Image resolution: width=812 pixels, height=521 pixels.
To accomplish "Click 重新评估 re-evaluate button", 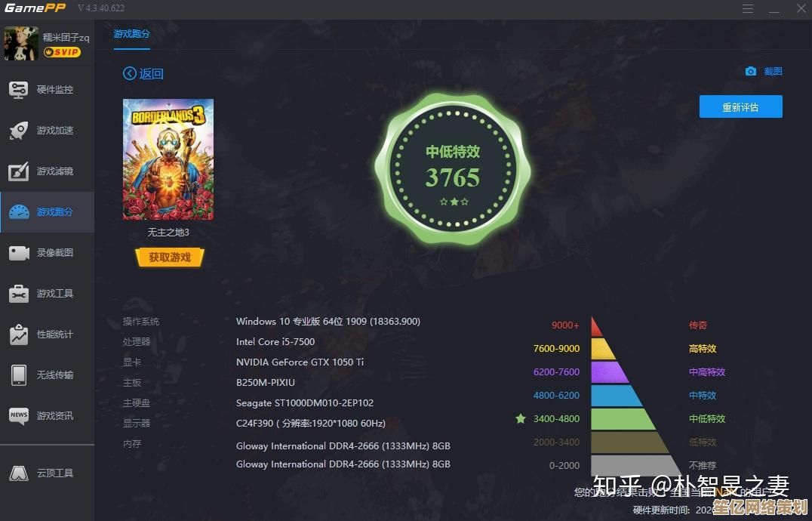I will click(x=740, y=106).
